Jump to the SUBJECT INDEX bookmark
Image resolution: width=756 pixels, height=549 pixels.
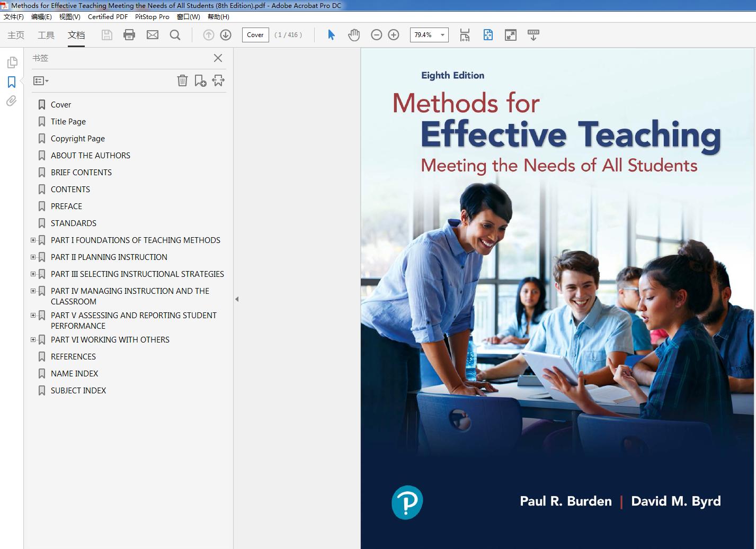pos(78,391)
